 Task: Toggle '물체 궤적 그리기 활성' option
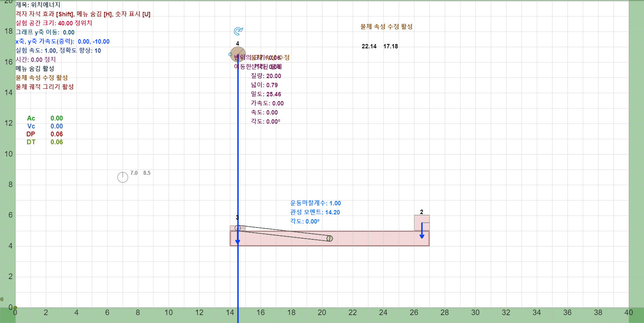(44, 87)
